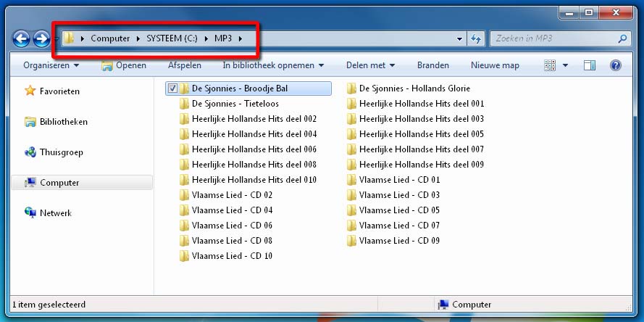
Task: Click folder icon of Heerlijke Hollandse Hits deel 006
Action: [x=184, y=149]
